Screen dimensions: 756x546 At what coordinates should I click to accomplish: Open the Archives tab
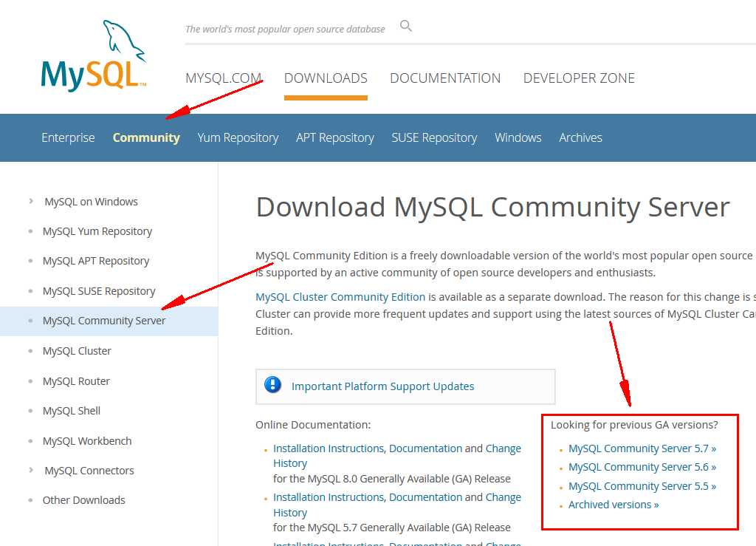580,137
